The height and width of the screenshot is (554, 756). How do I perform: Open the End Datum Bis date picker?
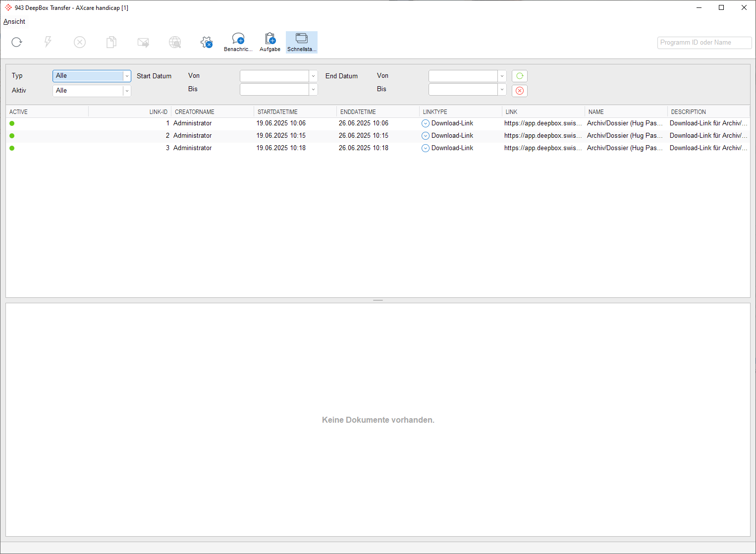502,90
